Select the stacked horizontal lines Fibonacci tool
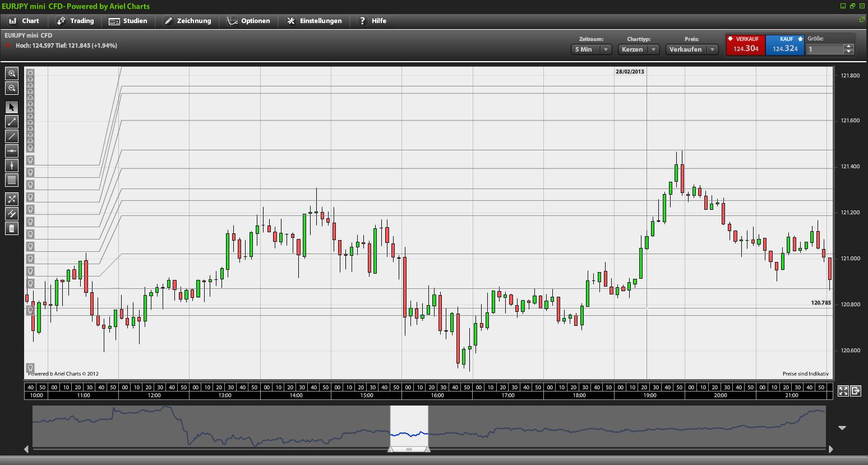This screenshot has width=868, height=465. click(12, 180)
